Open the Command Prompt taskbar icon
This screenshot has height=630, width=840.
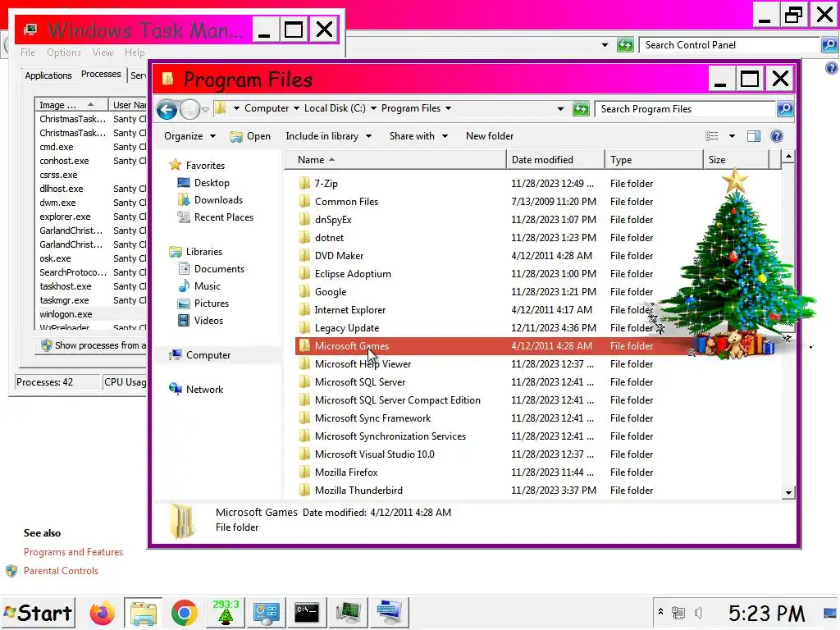pos(307,613)
